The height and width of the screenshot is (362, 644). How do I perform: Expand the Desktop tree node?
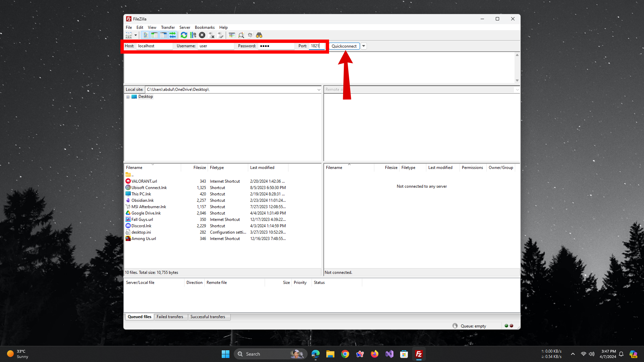(128, 97)
